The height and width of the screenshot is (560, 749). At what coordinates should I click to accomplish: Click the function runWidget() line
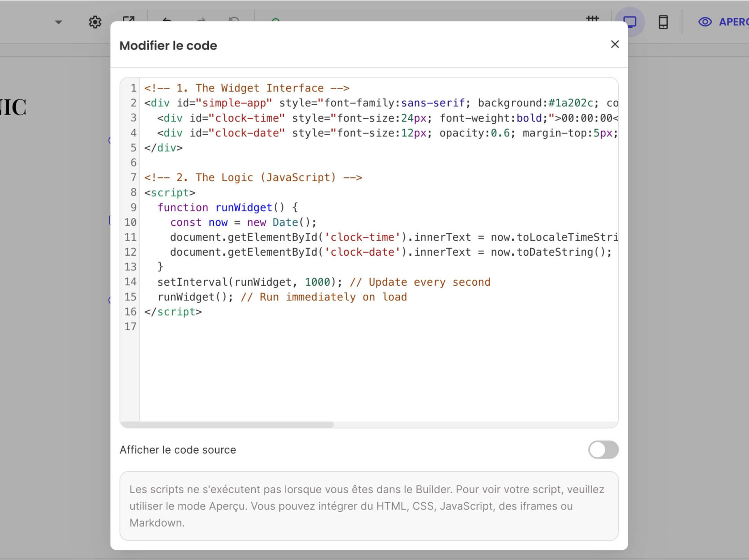[x=228, y=207]
